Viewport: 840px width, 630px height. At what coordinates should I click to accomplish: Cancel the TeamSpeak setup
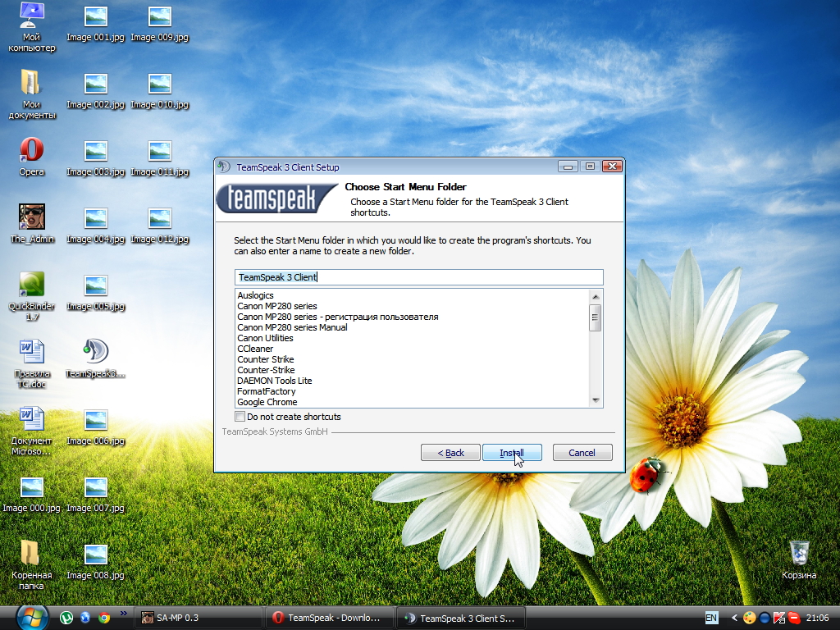pyautogui.click(x=582, y=453)
